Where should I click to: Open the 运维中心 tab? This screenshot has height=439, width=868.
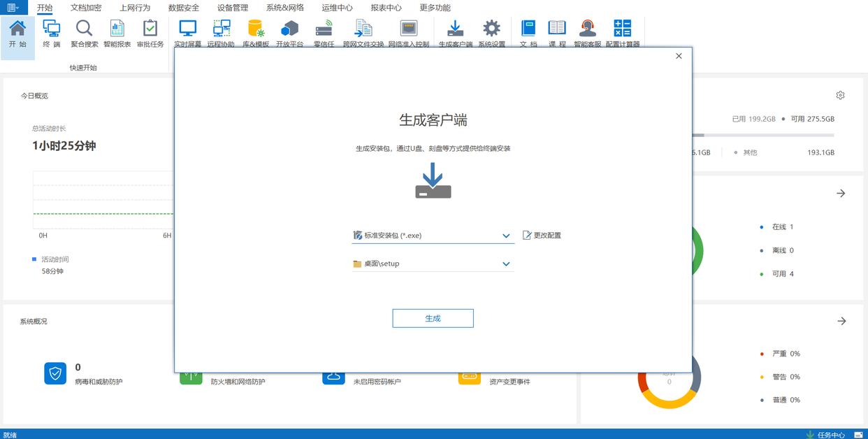point(338,8)
